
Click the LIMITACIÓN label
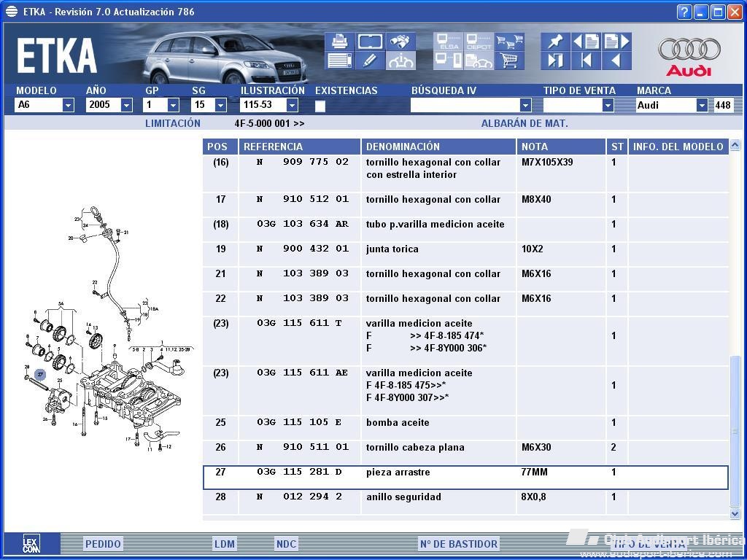coord(172,123)
